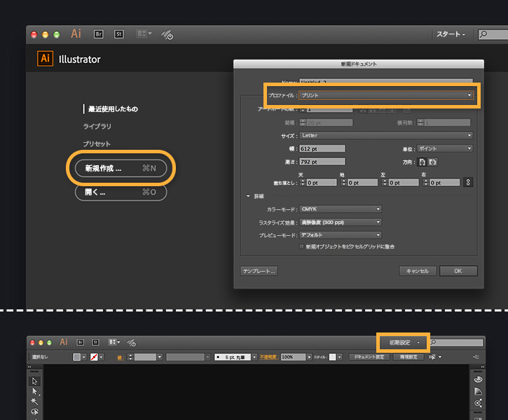
Task: Switch to the ライブラリ tab
Action: click(97, 127)
